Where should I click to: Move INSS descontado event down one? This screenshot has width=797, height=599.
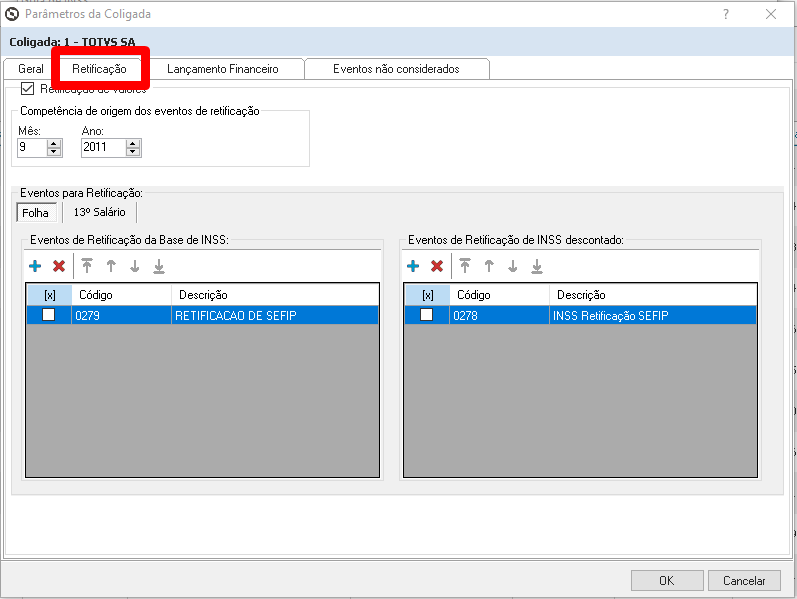pos(513,266)
